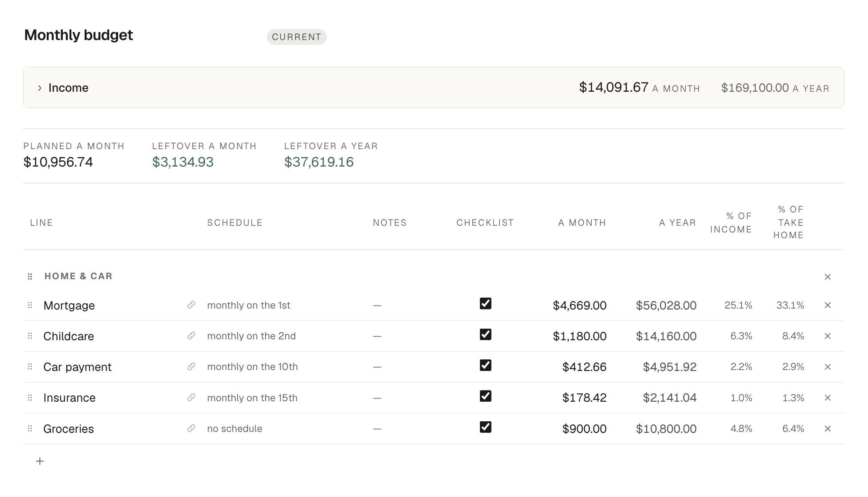The width and height of the screenshot is (868, 497).
Task: Delete the Groceries line
Action: point(827,428)
